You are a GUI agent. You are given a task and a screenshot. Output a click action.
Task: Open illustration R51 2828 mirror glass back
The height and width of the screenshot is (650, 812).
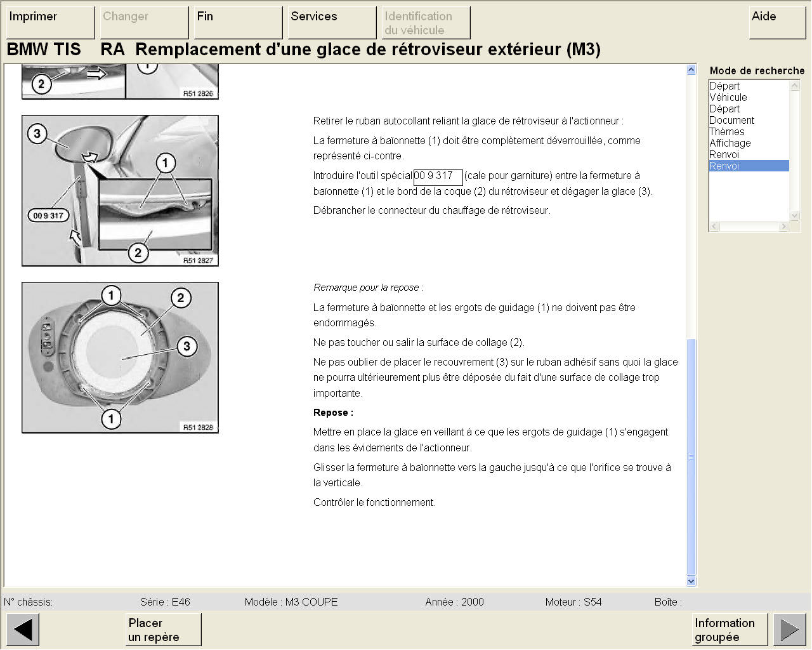pyautogui.click(x=121, y=358)
